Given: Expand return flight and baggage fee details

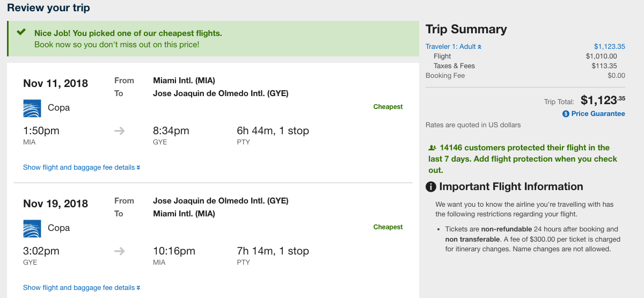Looking at the screenshot, I should (82, 288).
